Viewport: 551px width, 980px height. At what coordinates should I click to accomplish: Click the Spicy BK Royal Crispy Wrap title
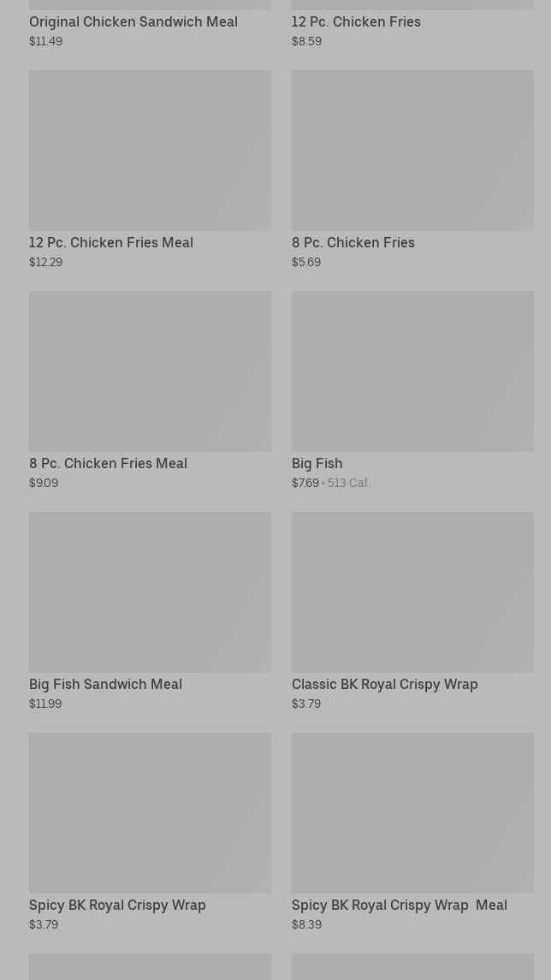coord(117,905)
